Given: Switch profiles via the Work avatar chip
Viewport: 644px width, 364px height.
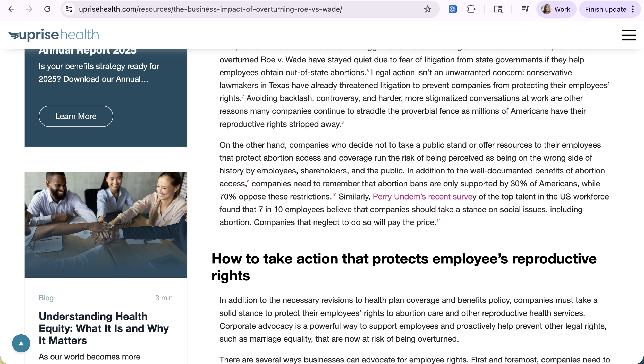Looking at the screenshot, I should 556,9.
